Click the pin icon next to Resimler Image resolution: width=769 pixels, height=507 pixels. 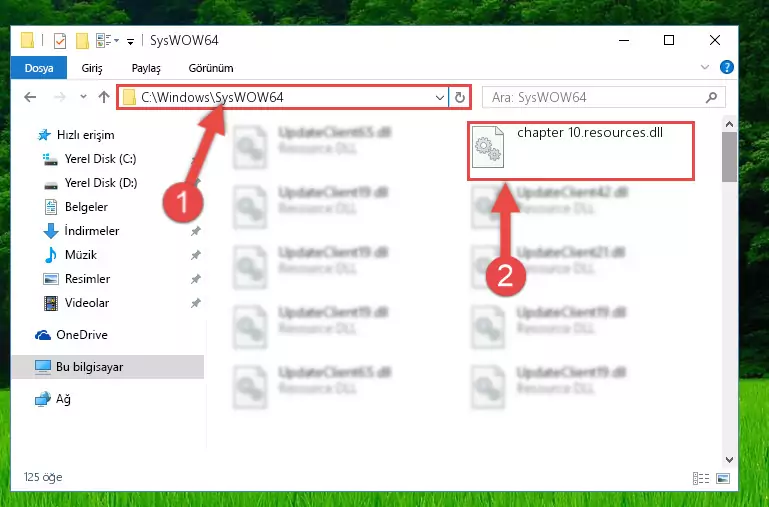click(x=196, y=279)
